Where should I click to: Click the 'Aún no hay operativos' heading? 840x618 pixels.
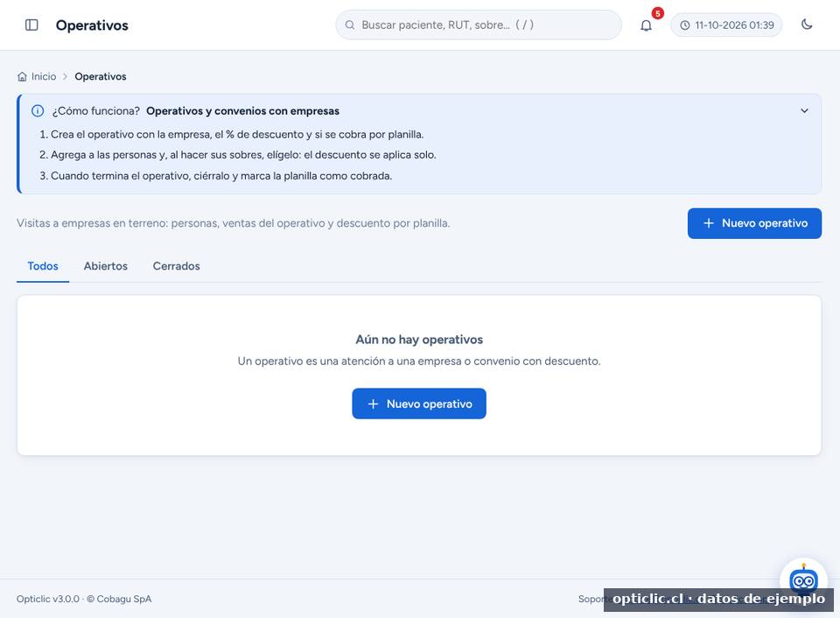(419, 340)
